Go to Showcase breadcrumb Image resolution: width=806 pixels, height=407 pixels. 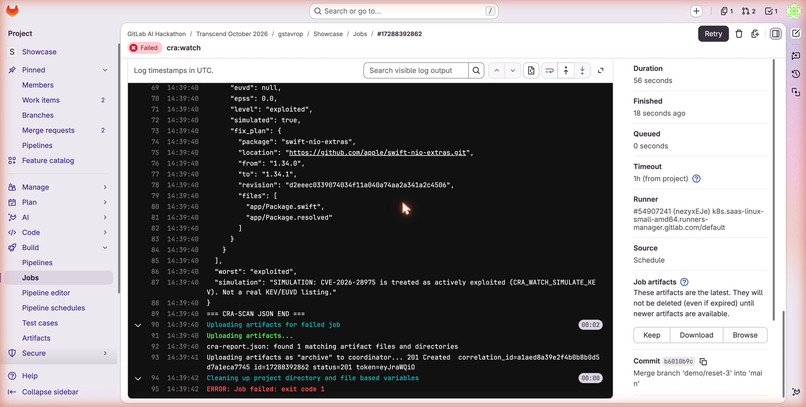(328, 34)
